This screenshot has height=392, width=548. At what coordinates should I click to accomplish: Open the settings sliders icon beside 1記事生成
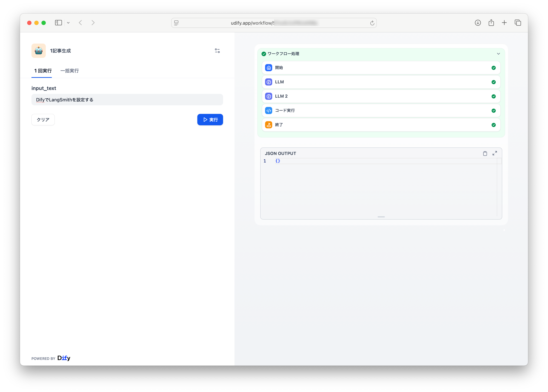click(x=217, y=51)
